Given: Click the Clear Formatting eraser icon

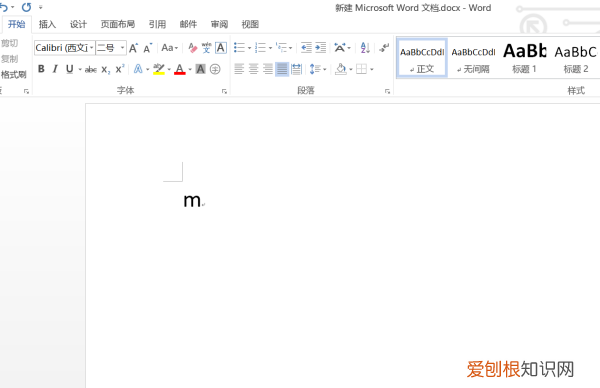Looking at the screenshot, I should (192, 48).
